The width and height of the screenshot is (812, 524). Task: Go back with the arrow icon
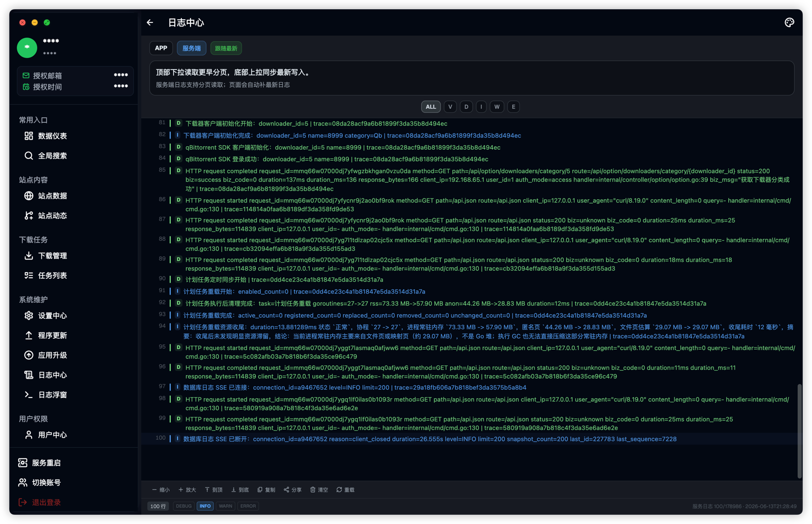tap(150, 22)
